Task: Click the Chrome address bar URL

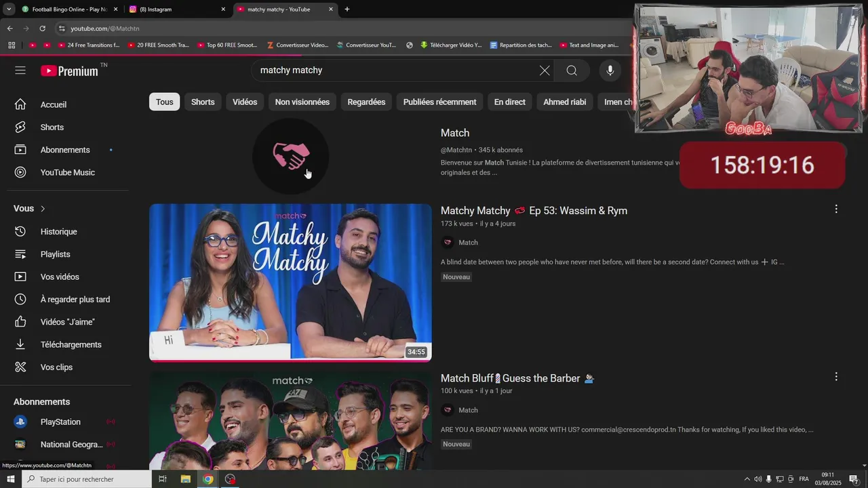Action: click(105, 28)
